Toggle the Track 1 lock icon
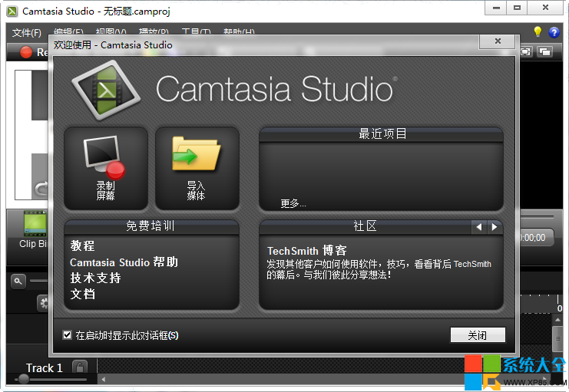The width and height of the screenshot is (569, 392). click(80, 367)
